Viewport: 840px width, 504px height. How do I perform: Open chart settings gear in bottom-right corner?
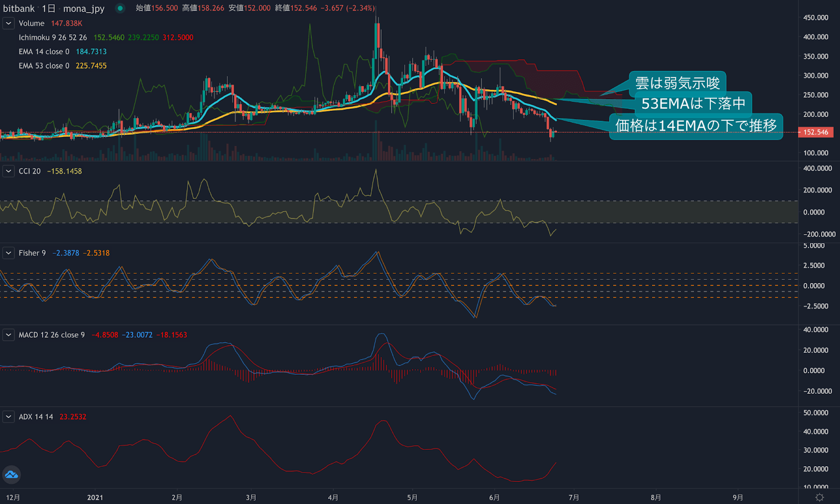click(x=820, y=497)
